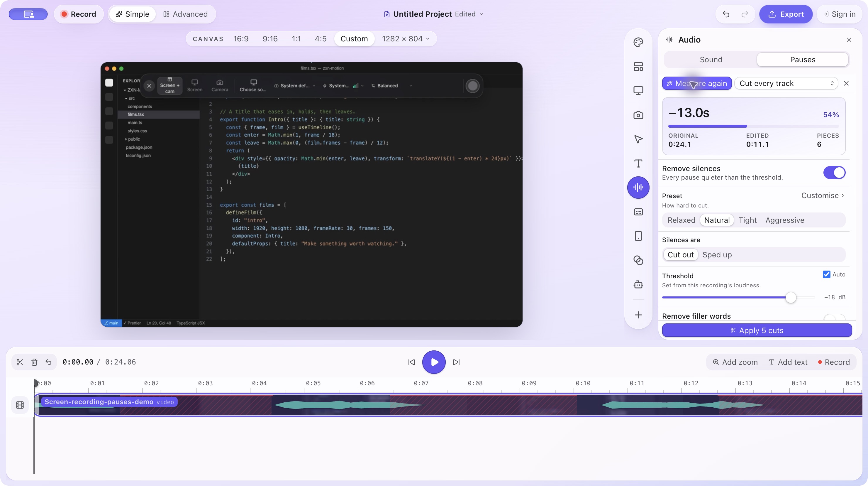This screenshot has height=486, width=868.
Task: Select the Audio waveform sidebar icon
Action: 638,188
